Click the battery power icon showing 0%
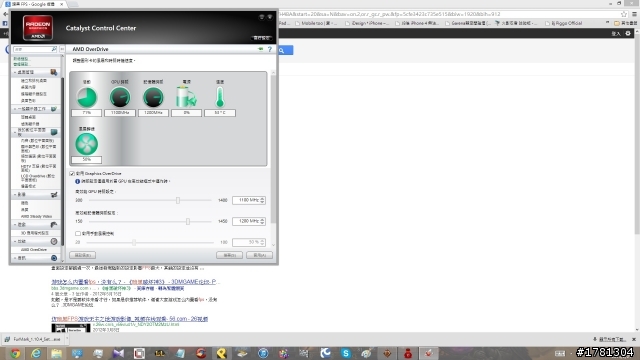 coord(186,97)
